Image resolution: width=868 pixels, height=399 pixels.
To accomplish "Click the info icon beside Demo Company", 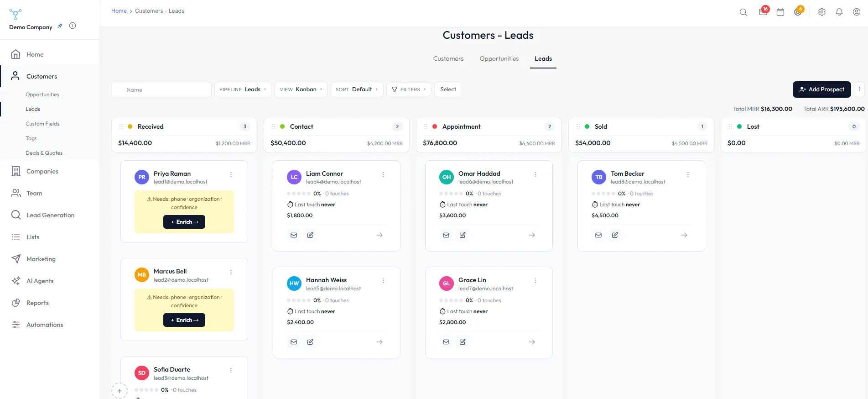I will pos(73,26).
